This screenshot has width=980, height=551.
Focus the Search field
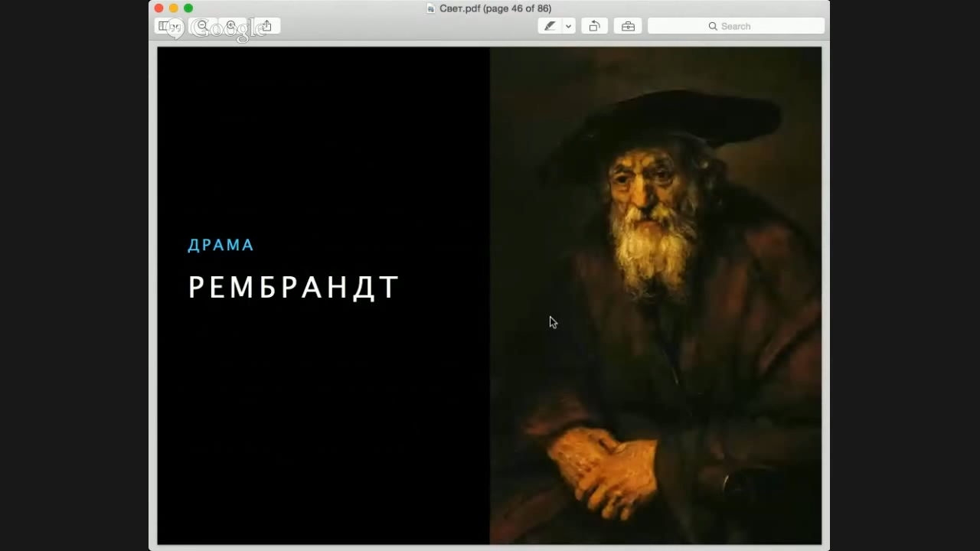tap(736, 26)
